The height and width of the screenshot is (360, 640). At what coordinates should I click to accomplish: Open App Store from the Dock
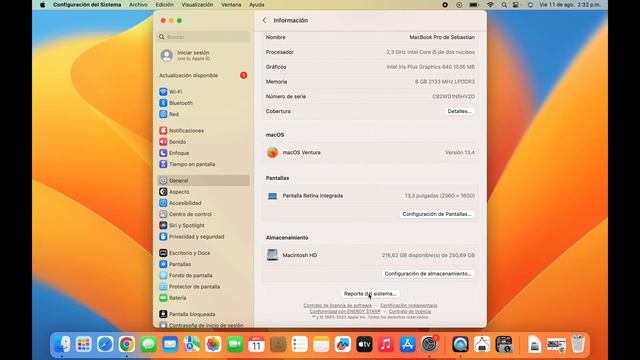[x=408, y=344]
